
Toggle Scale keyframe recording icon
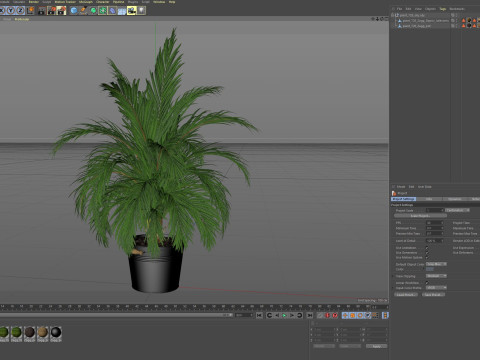click(x=353, y=315)
